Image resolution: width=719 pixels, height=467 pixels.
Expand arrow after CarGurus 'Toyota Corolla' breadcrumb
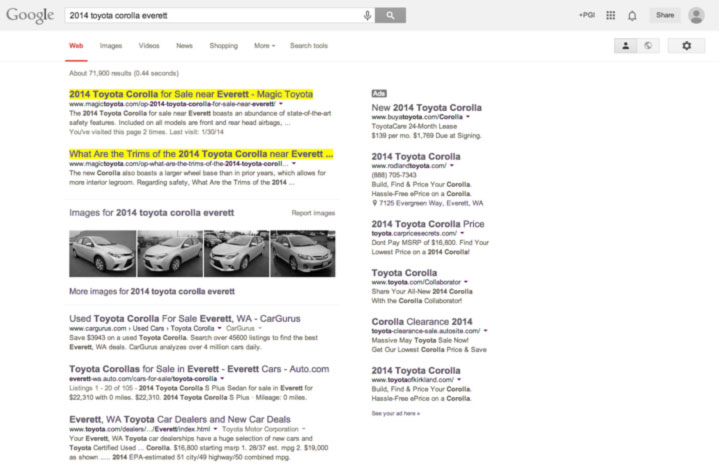pos(219,328)
